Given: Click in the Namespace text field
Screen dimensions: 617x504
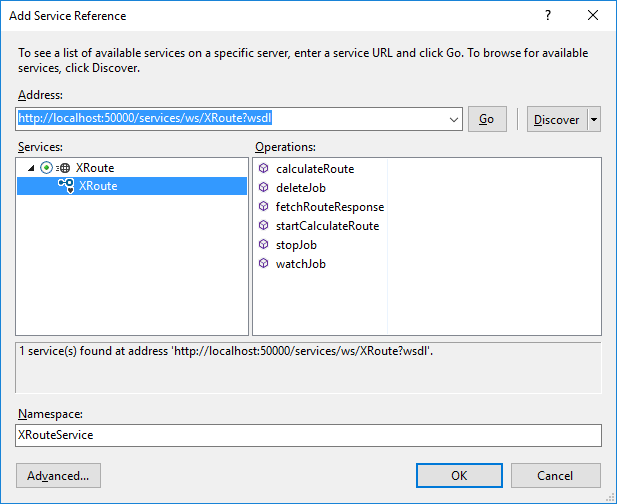Looking at the screenshot, I should (308, 435).
